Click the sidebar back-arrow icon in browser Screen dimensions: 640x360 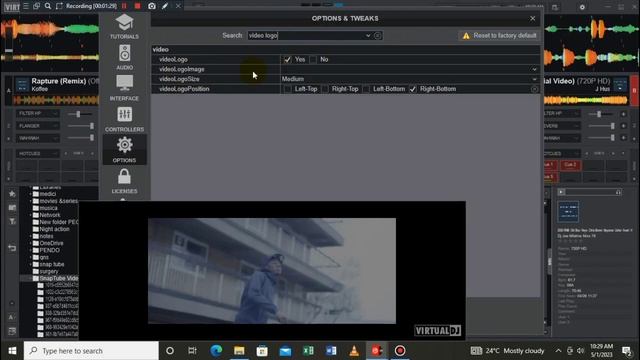(x=12, y=248)
